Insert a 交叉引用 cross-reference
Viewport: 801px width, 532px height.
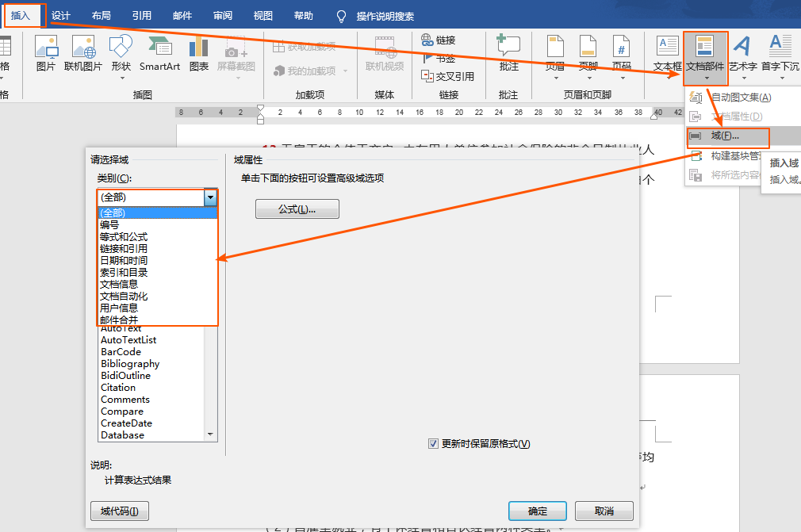(448, 76)
